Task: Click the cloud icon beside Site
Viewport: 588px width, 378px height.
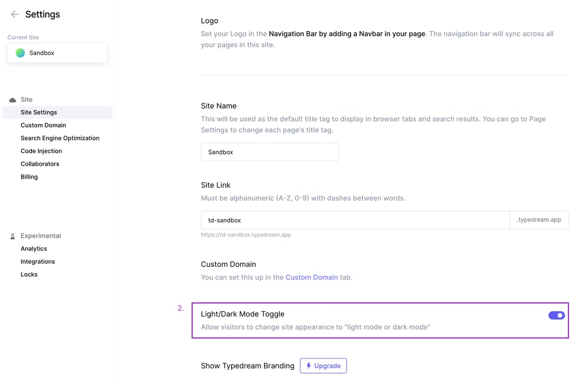Action: click(x=13, y=100)
